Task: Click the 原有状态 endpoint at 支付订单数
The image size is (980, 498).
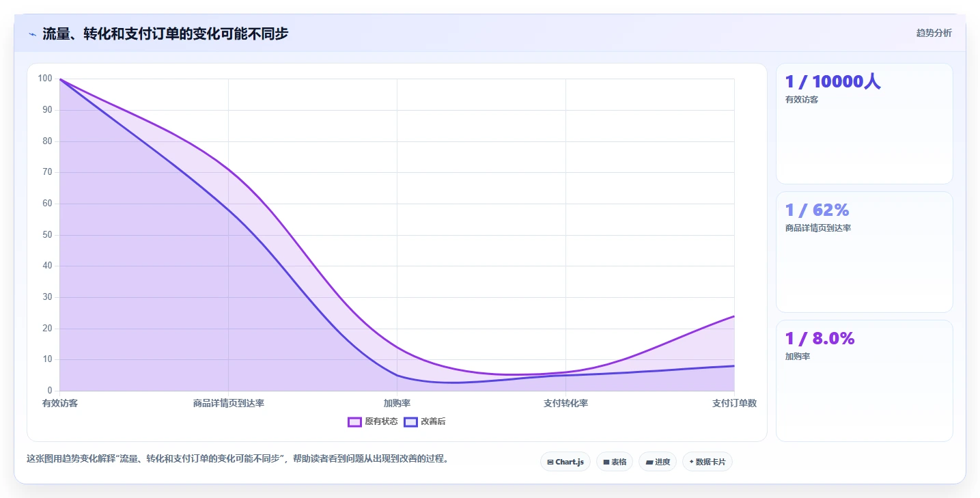Action: (734, 316)
